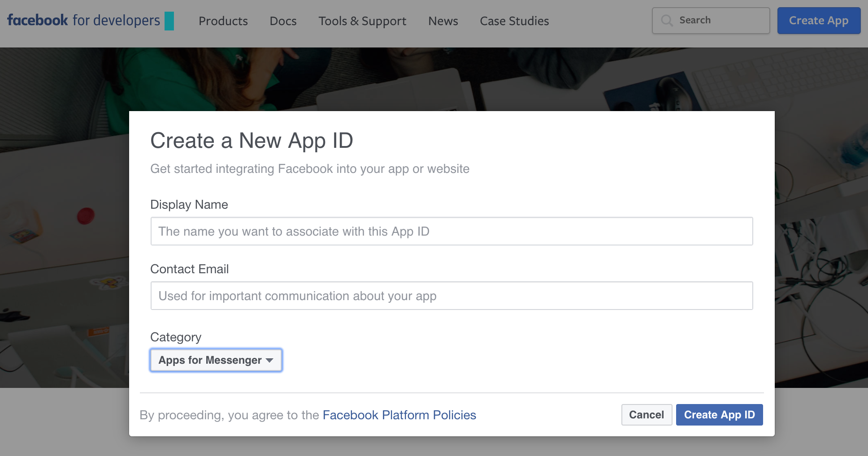This screenshot has width=868, height=456.
Task: Open the facebook for developers home logo
Action: 83,21
